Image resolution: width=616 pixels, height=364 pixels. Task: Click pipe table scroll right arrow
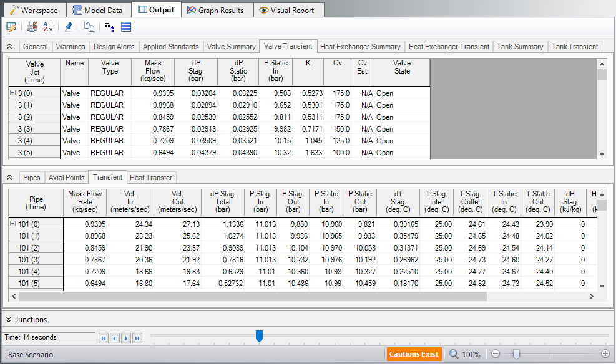coord(592,297)
